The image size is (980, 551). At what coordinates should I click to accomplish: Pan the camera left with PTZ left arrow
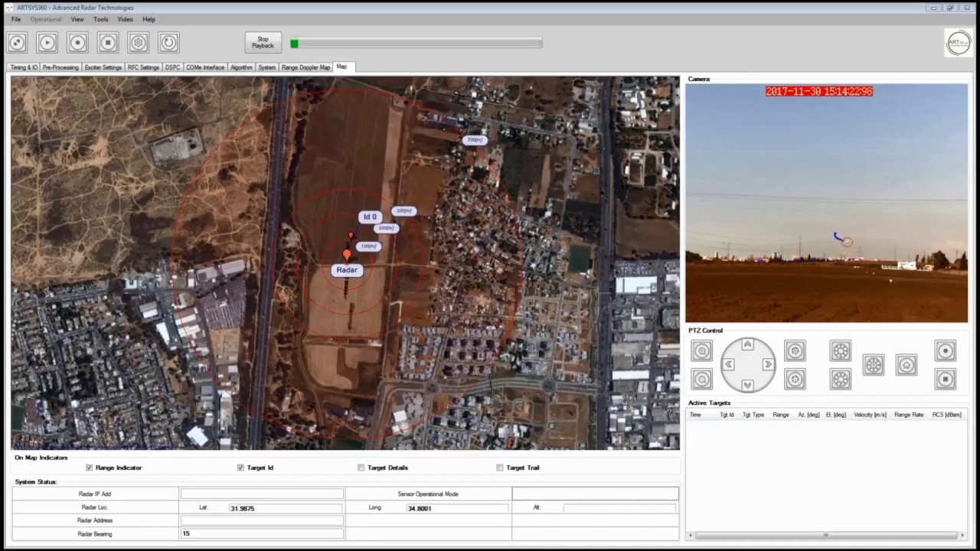[728, 364]
